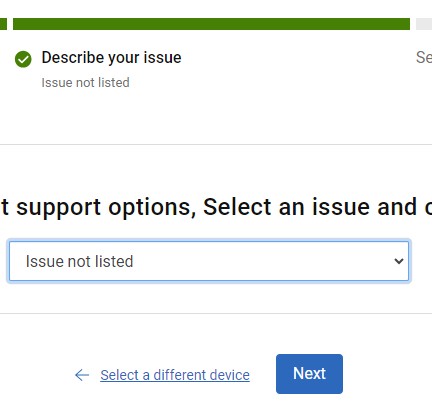
Task: Click the divider line below the issue dropdown
Action: click(216, 313)
